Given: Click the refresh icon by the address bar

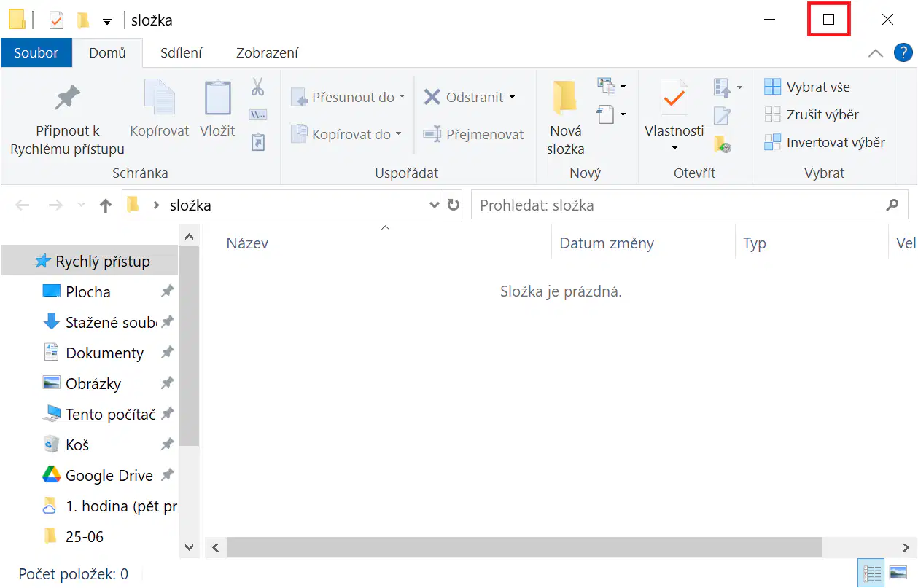Looking at the screenshot, I should [454, 205].
